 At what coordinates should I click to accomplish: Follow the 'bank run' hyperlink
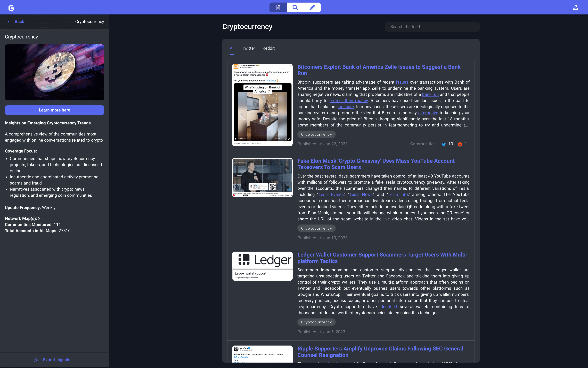[430, 94]
